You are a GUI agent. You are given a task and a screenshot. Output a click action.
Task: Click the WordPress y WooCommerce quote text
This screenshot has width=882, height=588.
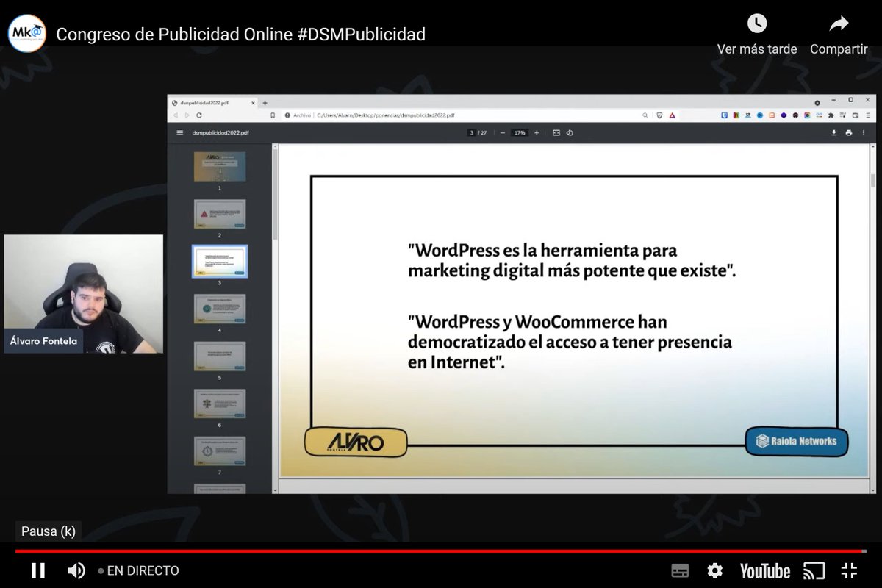point(570,343)
